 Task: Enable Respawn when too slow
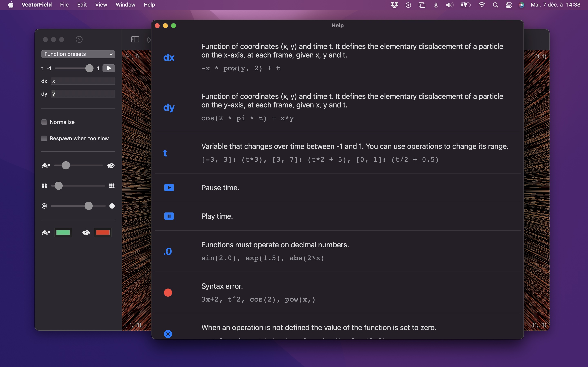44,138
